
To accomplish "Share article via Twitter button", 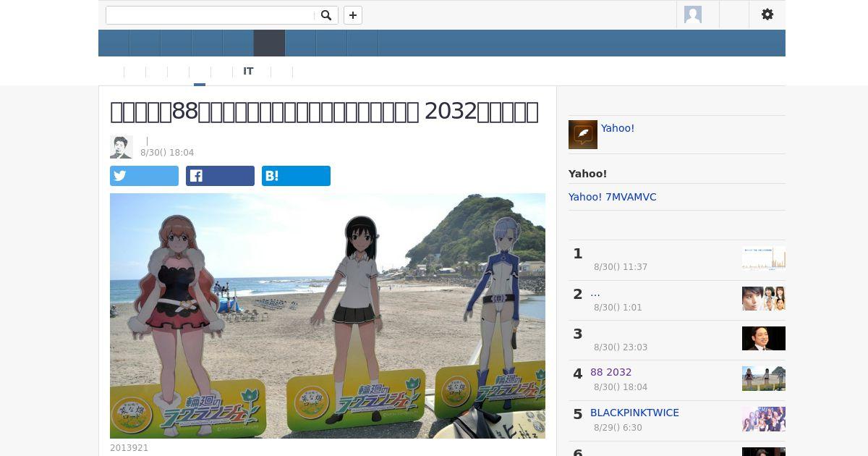I will [144, 176].
